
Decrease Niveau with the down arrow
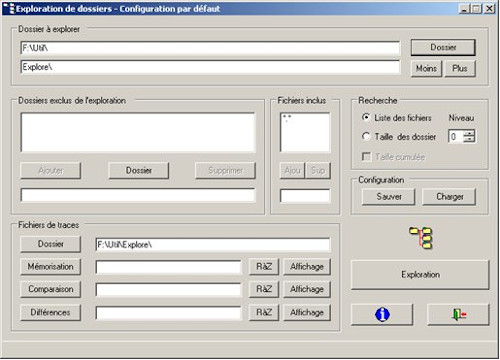tap(469, 140)
